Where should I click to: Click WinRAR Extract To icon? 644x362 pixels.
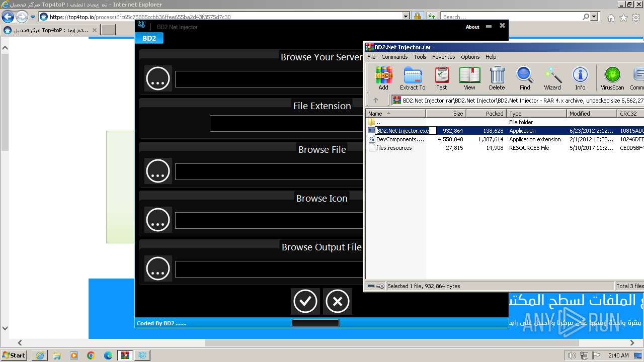tap(413, 78)
